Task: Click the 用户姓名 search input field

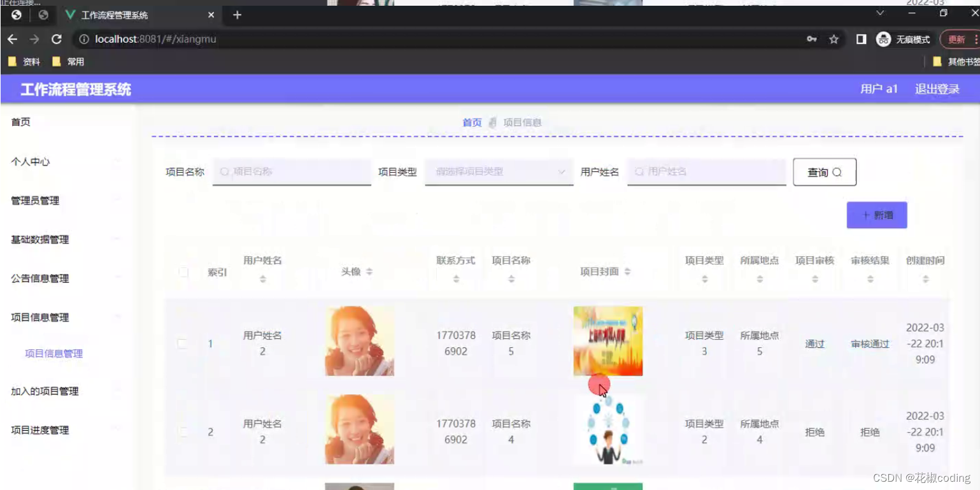Action: (707, 171)
